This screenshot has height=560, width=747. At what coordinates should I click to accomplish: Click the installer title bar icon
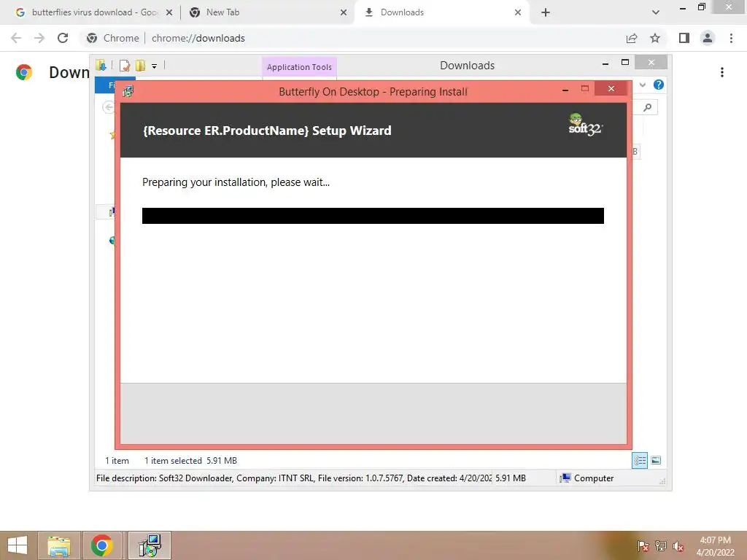click(128, 91)
